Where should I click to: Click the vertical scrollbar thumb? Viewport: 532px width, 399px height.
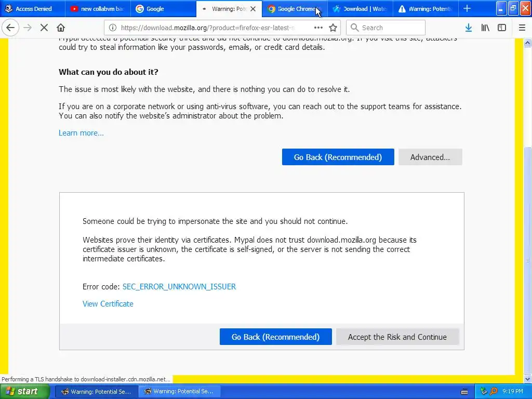(x=528, y=260)
